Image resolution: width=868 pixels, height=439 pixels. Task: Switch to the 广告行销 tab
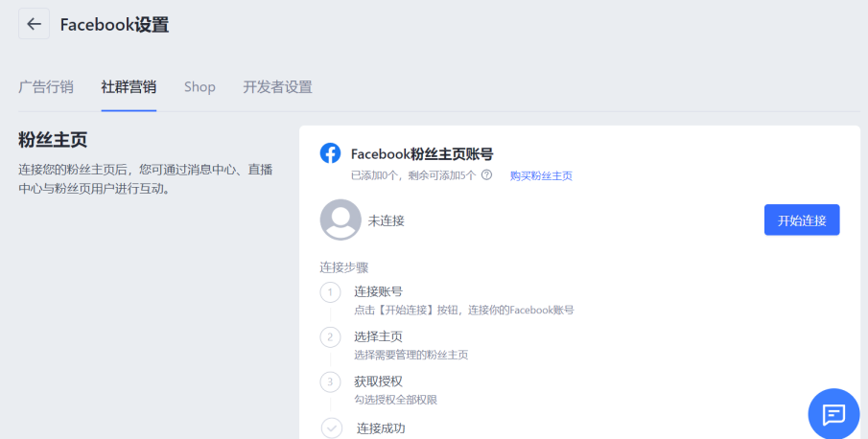pos(46,87)
